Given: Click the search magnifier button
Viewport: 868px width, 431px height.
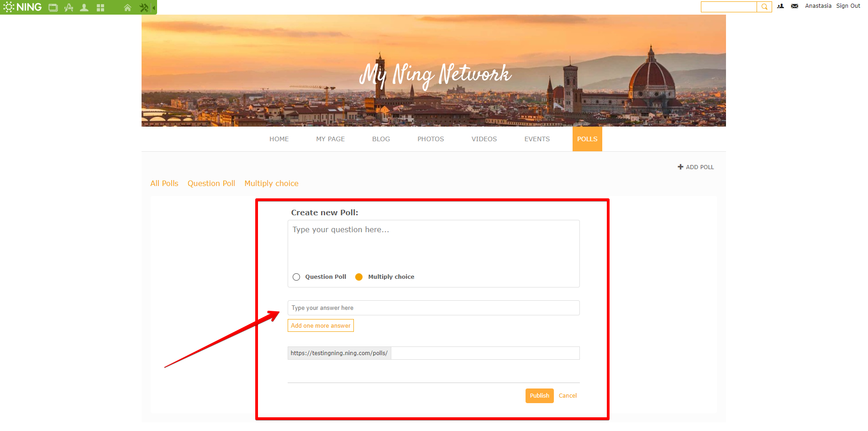Looking at the screenshot, I should (x=764, y=7).
